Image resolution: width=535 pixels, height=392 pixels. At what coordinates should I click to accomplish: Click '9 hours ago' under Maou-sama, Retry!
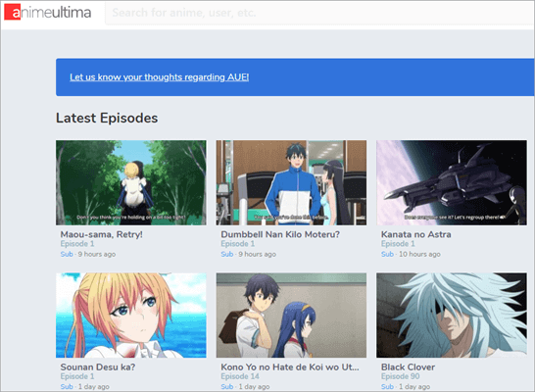coord(97,254)
